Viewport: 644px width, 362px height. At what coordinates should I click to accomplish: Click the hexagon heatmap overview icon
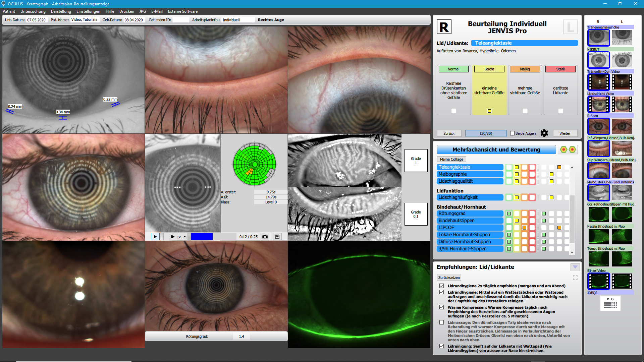point(568,149)
